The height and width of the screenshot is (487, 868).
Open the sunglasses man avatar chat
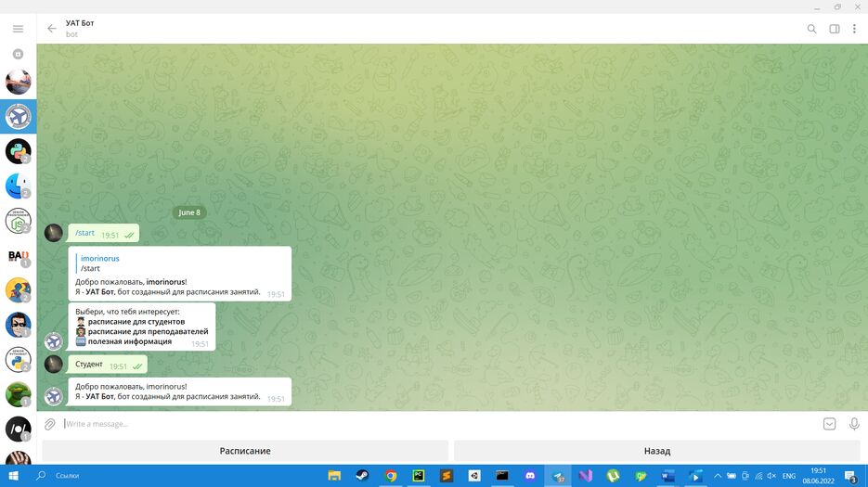[18, 326]
